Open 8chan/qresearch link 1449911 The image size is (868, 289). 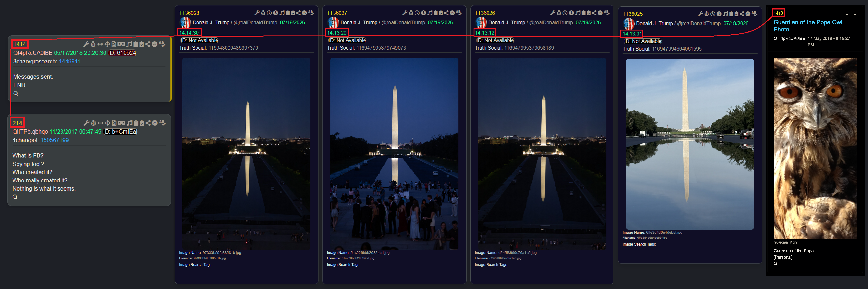click(69, 61)
